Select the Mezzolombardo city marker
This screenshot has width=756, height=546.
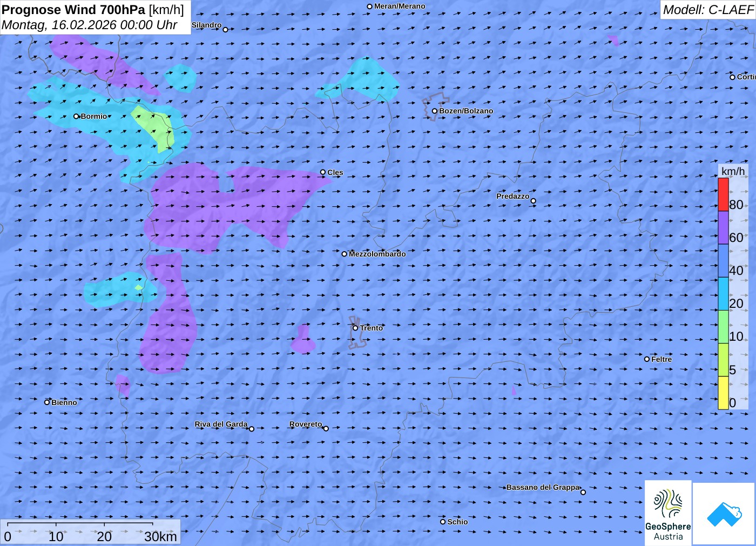(x=344, y=254)
